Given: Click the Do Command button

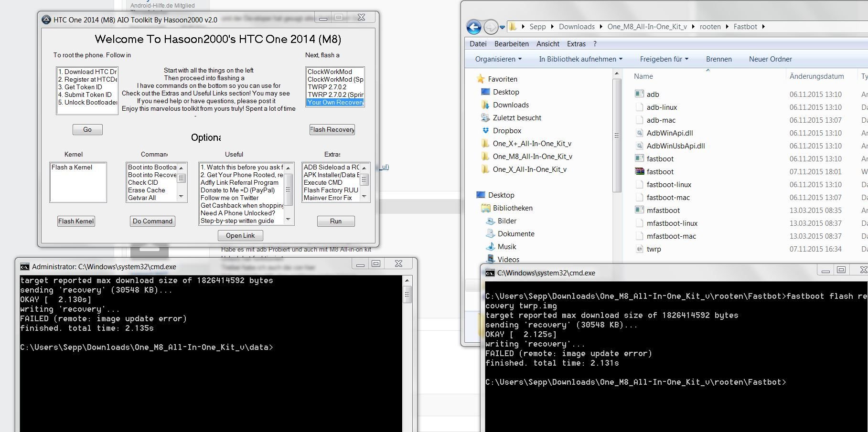Looking at the screenshot, I should pyautogui.click(x=152, y=221).
